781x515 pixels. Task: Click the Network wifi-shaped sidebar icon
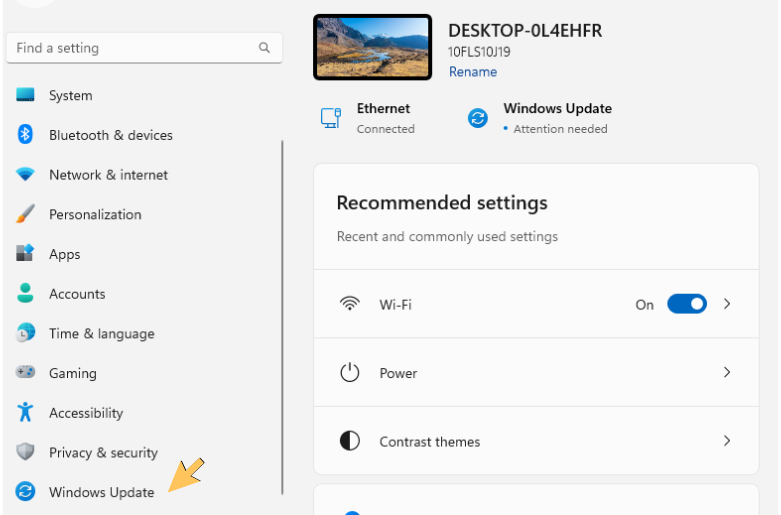tap(25, 174)
